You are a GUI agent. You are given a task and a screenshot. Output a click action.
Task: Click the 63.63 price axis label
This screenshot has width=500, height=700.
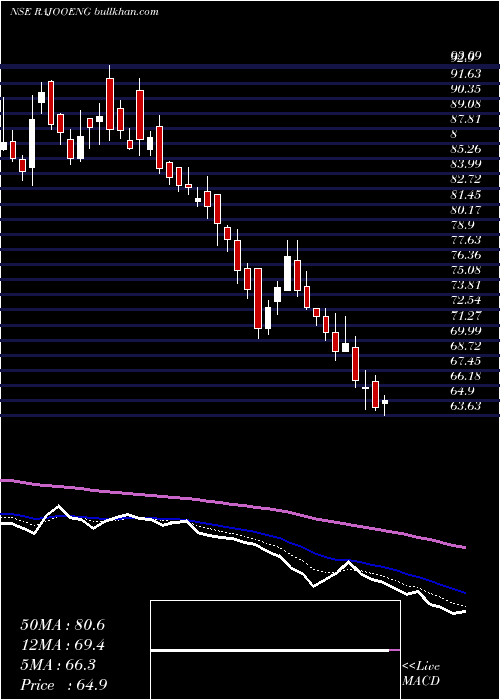[x=465, y=406]
